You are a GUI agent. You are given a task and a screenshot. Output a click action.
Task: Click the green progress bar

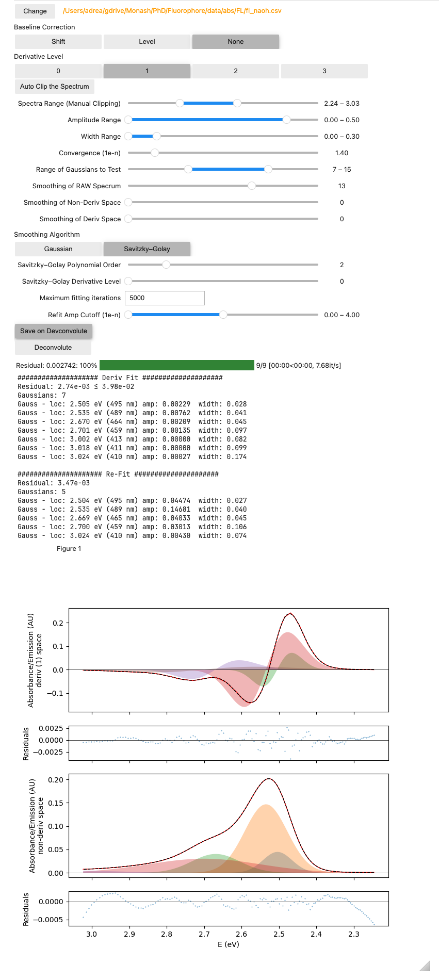tap(177, 365)
